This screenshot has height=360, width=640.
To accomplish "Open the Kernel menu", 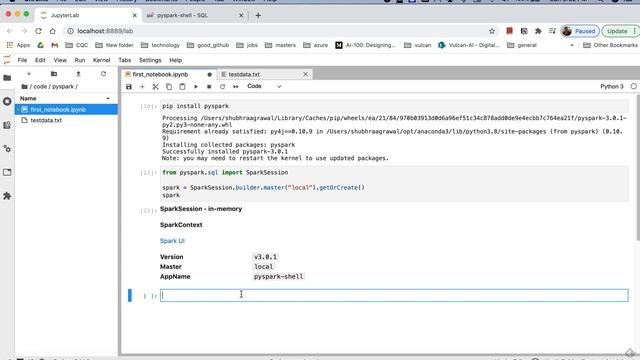I will [101, 60].
